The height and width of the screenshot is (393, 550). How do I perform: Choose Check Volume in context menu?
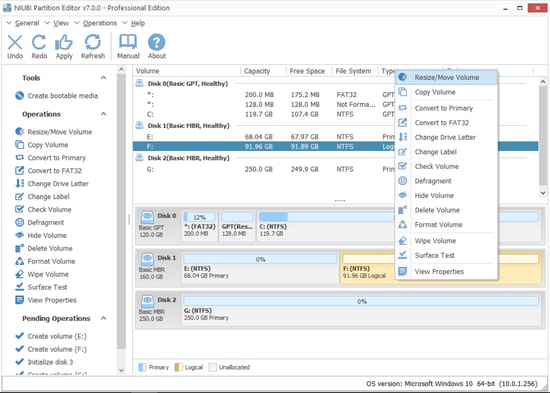tap(447, 166)
